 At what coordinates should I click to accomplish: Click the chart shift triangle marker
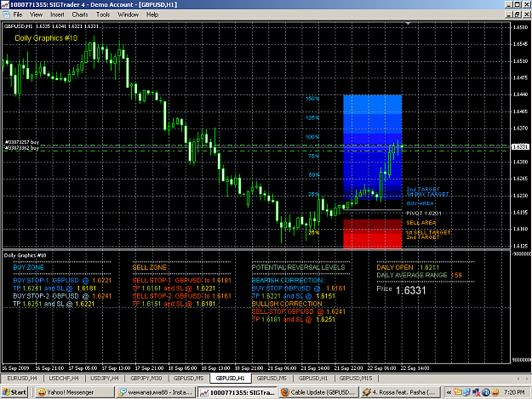[x=409, y=23]
